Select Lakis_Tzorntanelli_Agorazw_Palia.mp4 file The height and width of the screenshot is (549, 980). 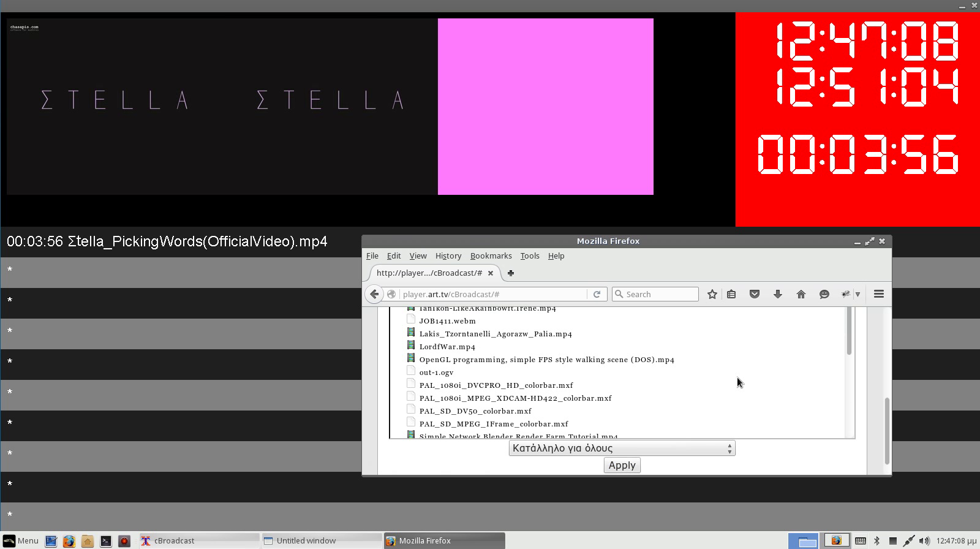click(x=496, y=334)
